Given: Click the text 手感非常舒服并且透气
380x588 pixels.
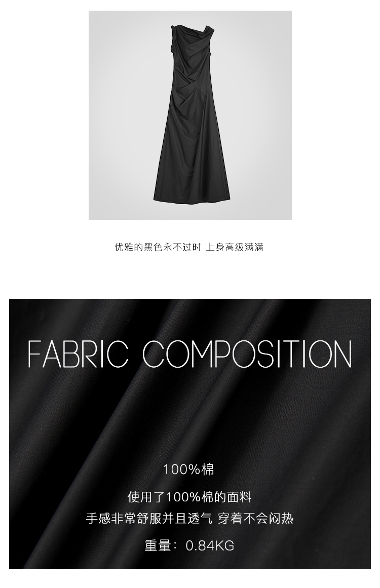Looking at the screenshot, I should click(149, 519).
